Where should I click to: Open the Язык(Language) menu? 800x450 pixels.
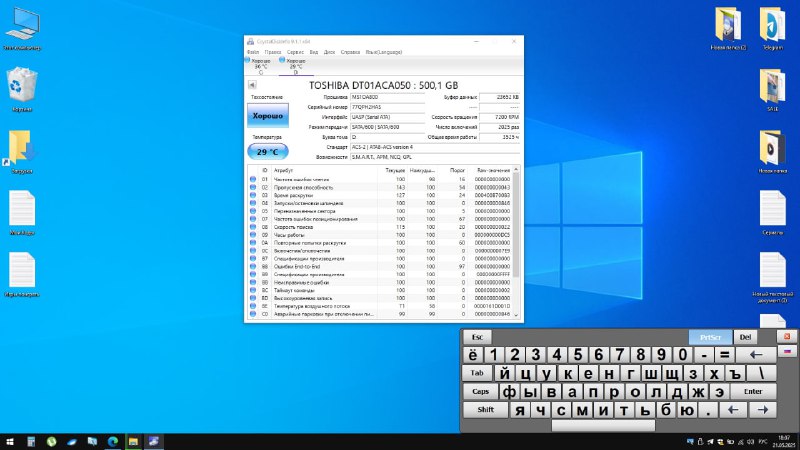pos(384,52)
